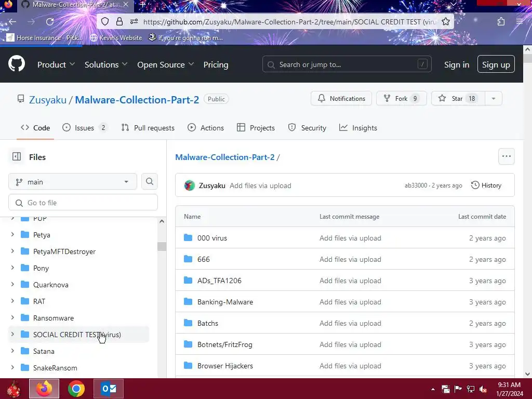Viewport: 532px width, 399px height.
Task: Switch to the Actions tab
Action: coord(206,128)
